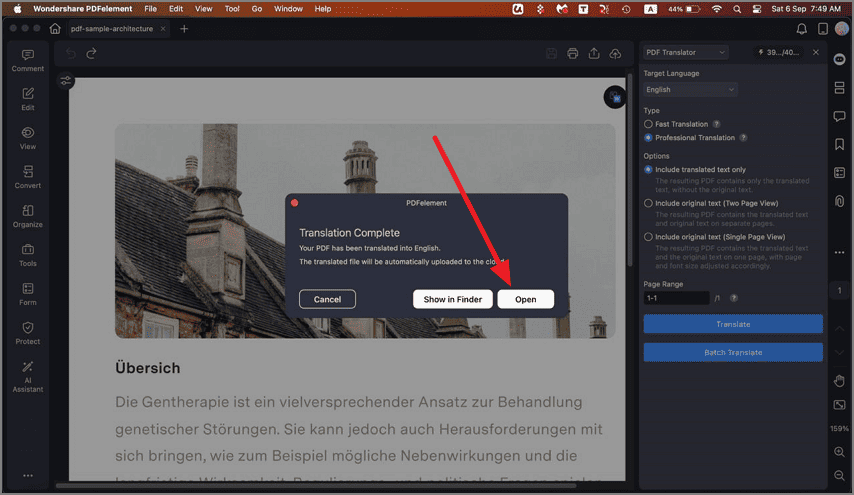The height and width of the screenshot is (495, 854).
Task: Open the Go menu
Action: click(257, 9)
